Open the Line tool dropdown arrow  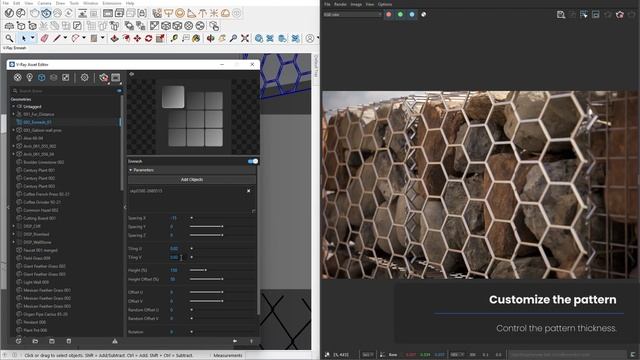65,38
